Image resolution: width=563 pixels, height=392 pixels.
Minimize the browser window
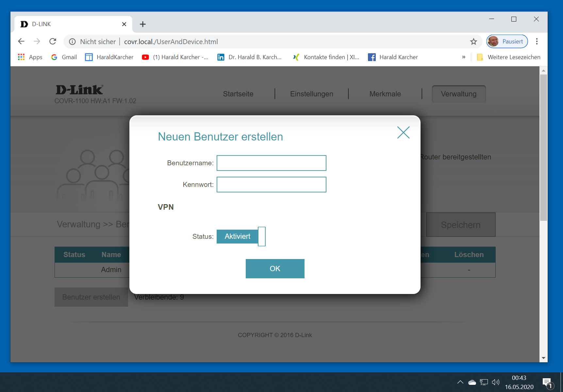491,19
